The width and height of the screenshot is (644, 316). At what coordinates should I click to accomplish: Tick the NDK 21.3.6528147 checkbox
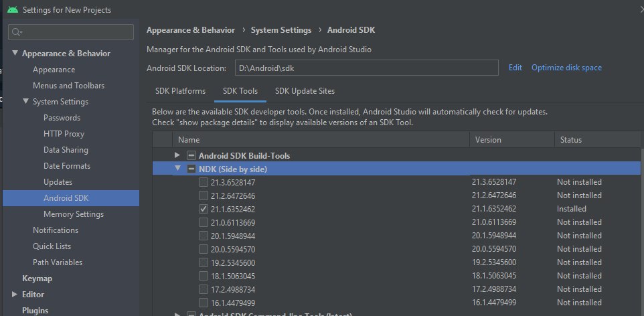point(204,182)
